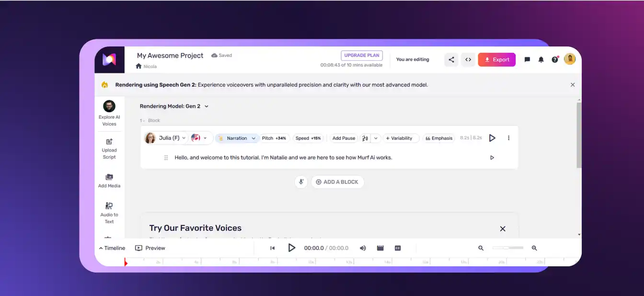The height and width of the screenshot is (296, 644).
Task: Click the share project icon
Action: tap(451, 60)
